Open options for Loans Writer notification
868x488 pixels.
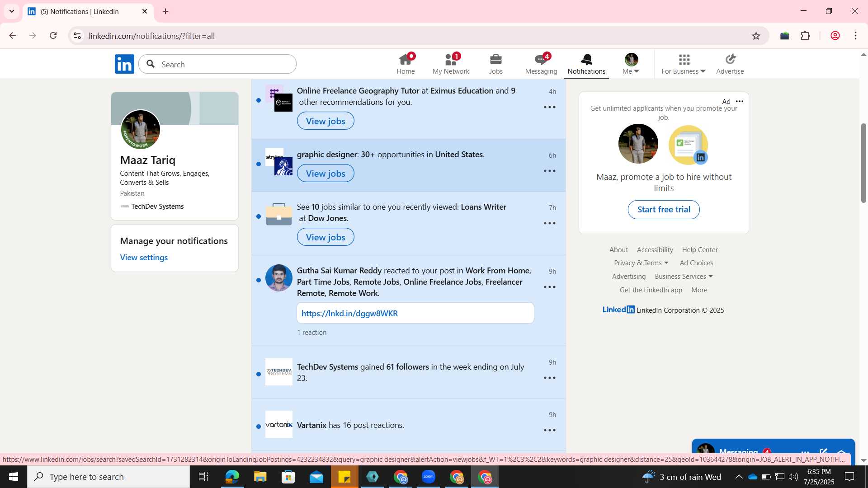550,223
